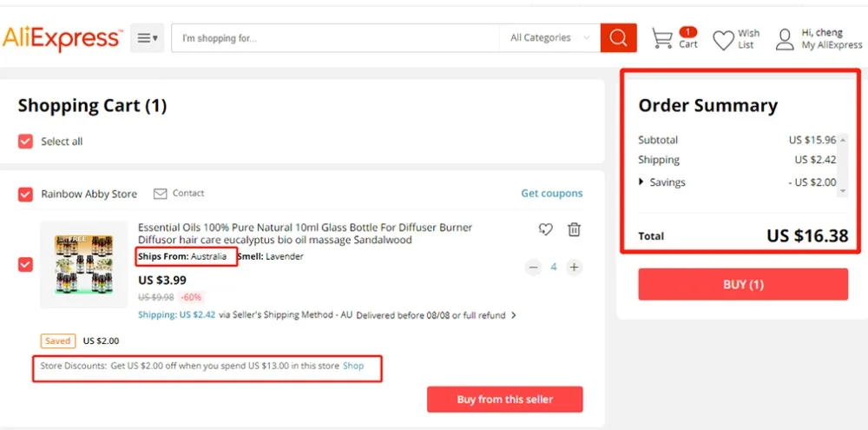Increase item quantity with plus button
This screenshot has height=430, width=868.
[x=574, y=267]
